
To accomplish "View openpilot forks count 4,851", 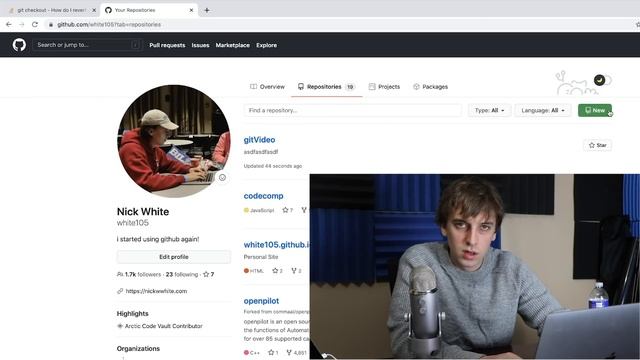I will point(296,352).
